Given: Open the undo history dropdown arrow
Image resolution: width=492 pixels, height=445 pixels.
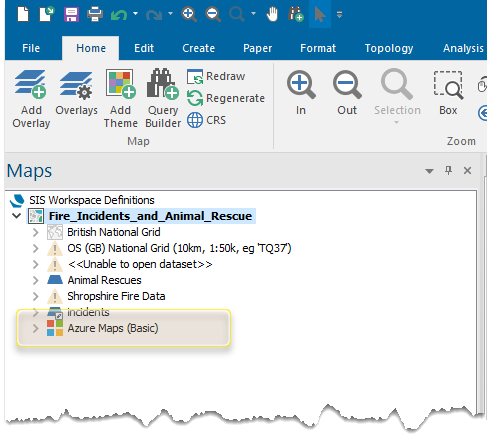Looking at the screenshot, I should click(x=135, y=14).
